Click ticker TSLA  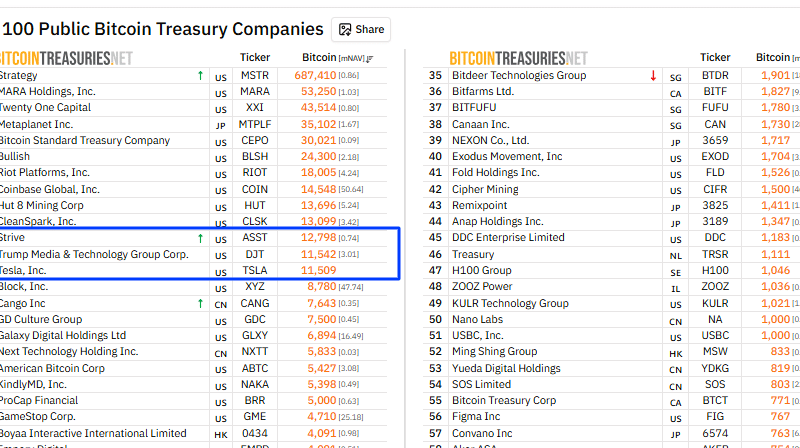tap(255, 270)
